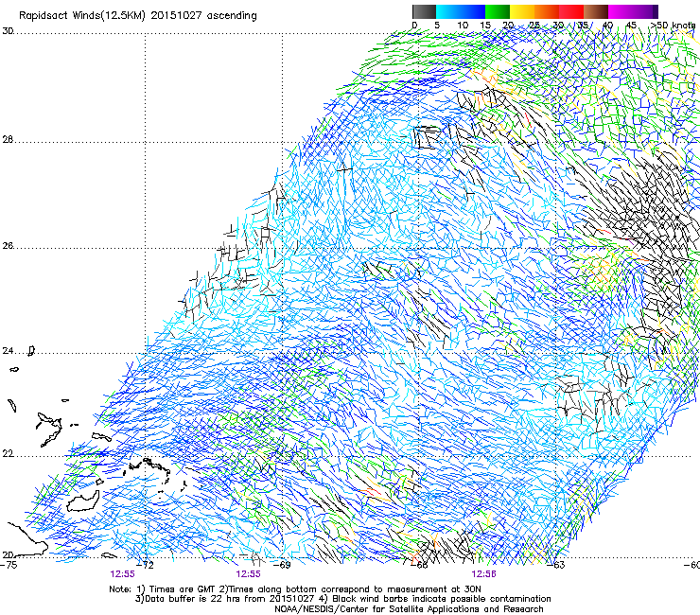Click the latitude label '28'
The image size is (700, 615).
[x=8, y=140]
